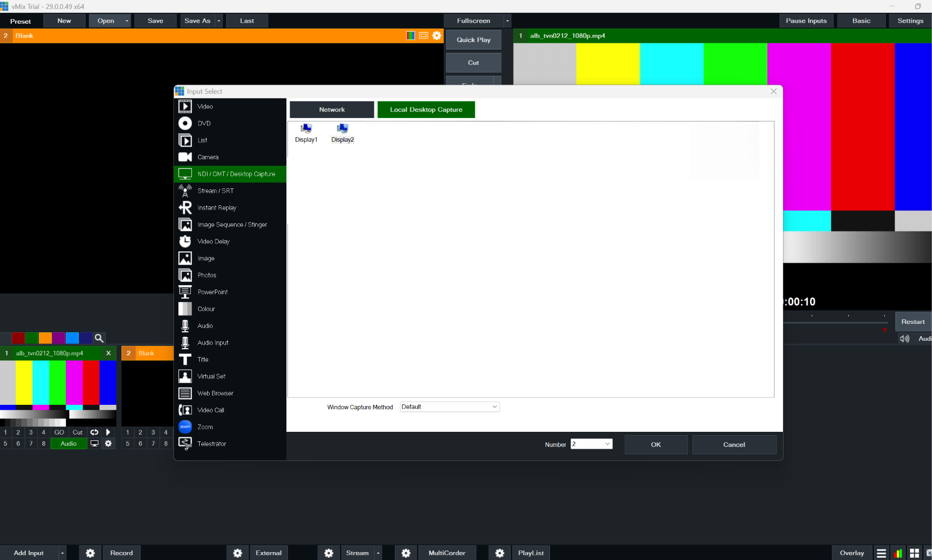This screenshot has height=560, width=932.
Task: Restart the output video playback
Action: (x=912, y=322)
